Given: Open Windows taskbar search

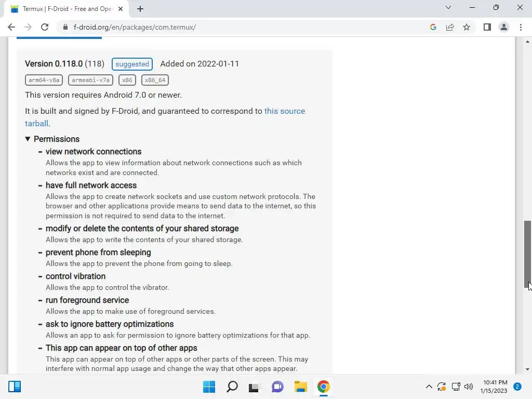Looking at the screenshot, I should tap(232, 387).
